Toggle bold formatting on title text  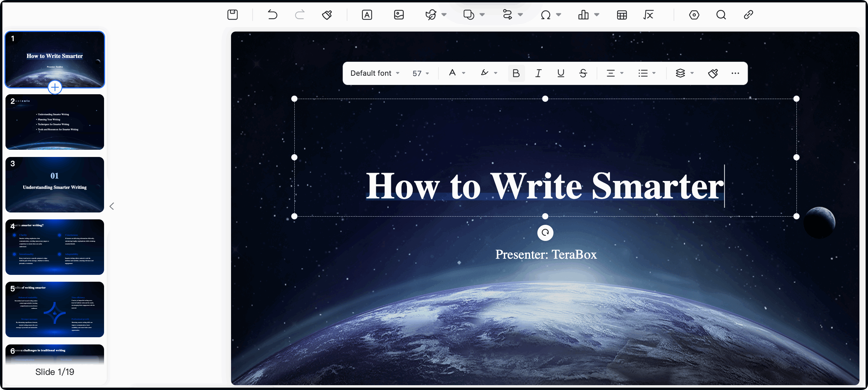click(516, 73)
